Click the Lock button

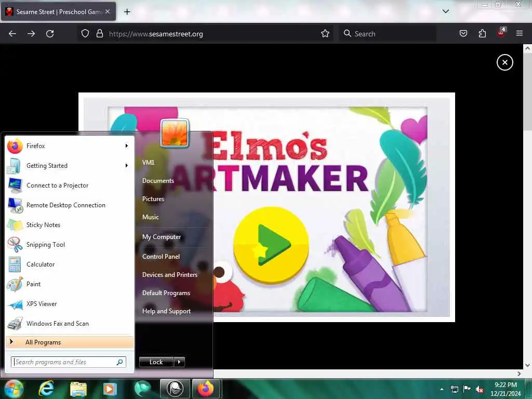tap(156, 362)
